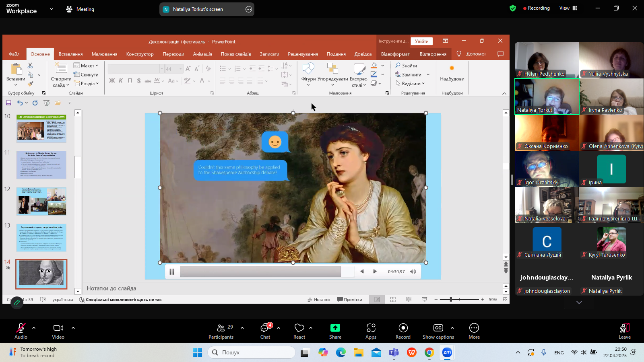Viewport: 644px width, 362px height.
Task: Open the More options icon
Action: pyautogui.click(x=474, y=328)
